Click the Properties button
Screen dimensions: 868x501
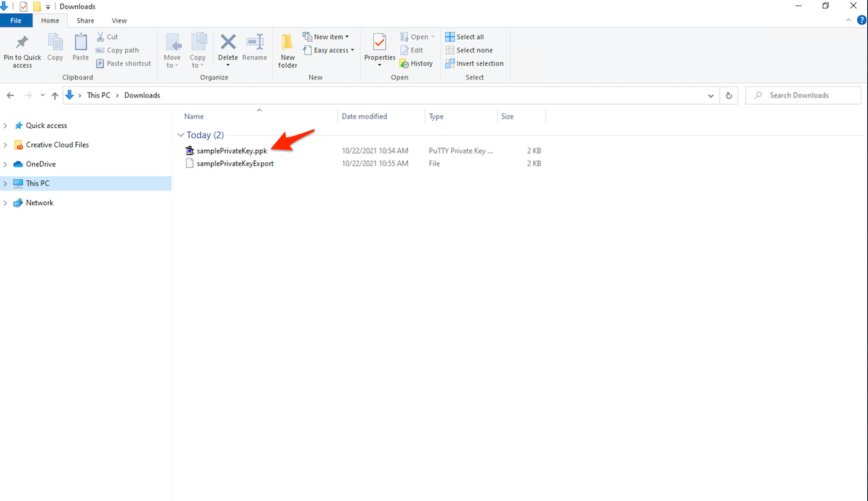point(379,49)
